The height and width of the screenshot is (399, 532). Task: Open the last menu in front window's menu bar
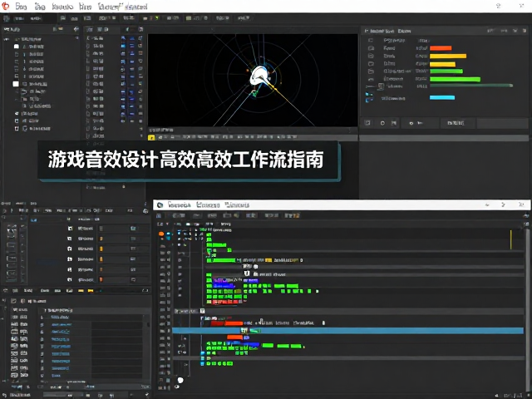(x=238, y=205)
